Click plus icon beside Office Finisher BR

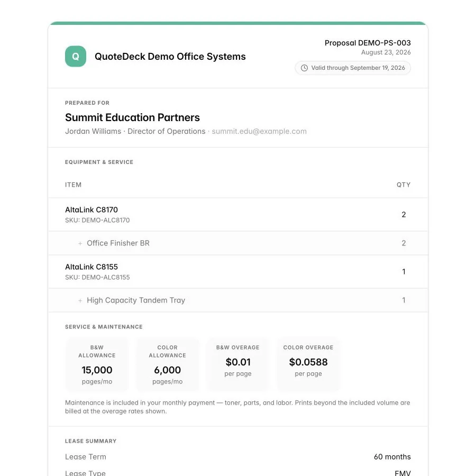[x=80, y=243]
